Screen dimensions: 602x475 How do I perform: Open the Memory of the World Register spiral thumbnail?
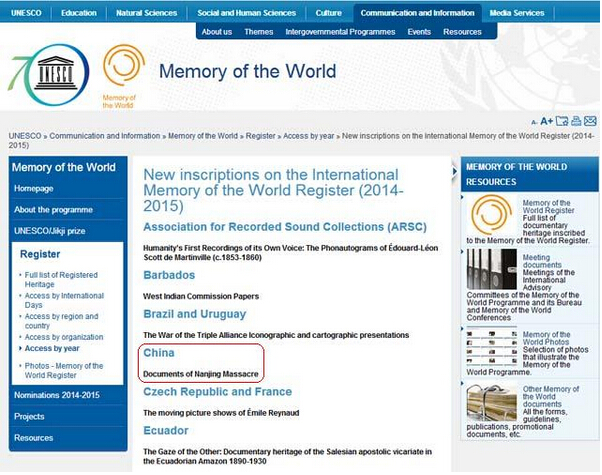point(491,215)
